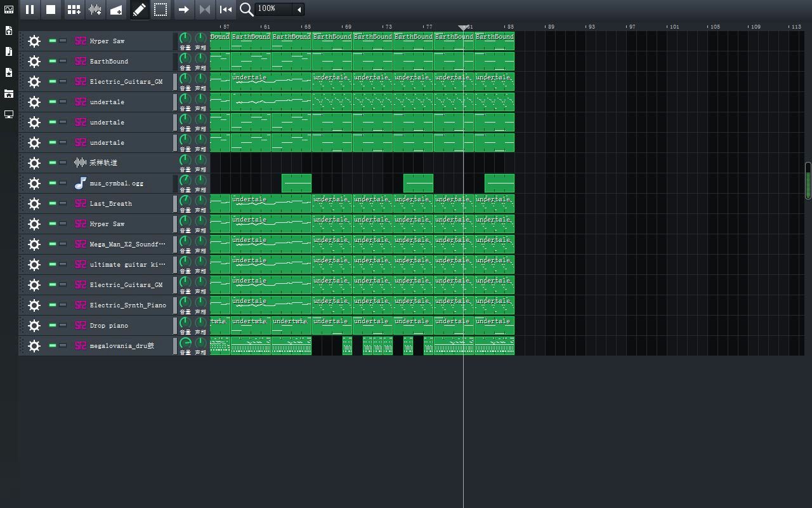Open the My Projects sidebar panel
The image size is (812, 508).
(x=9, y=30)
